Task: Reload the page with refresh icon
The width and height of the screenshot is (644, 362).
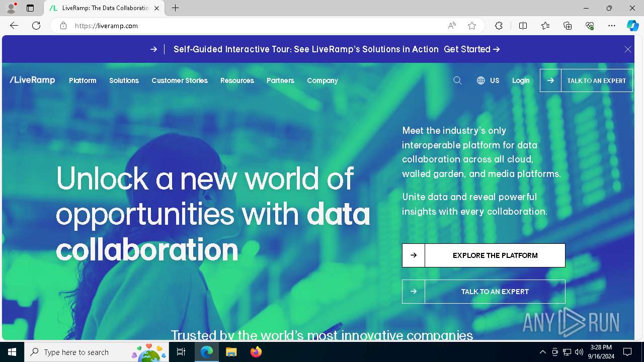Action: (36, 26)
